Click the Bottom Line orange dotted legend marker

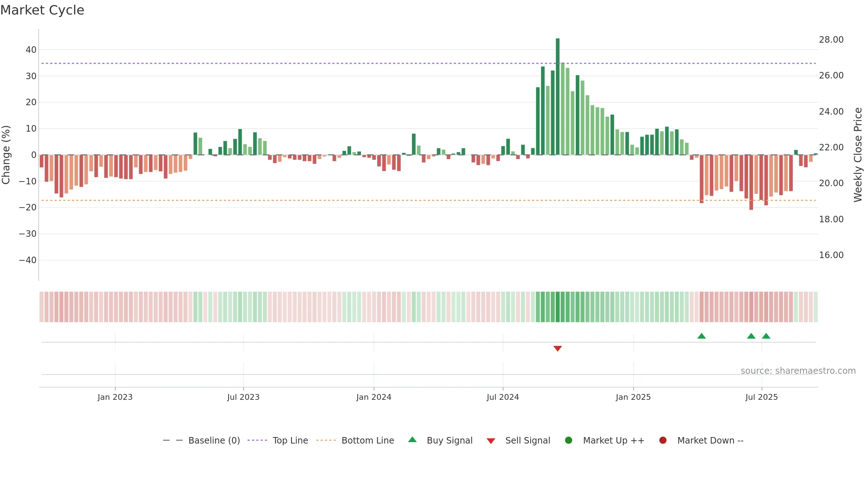click(x=326, y=440)
